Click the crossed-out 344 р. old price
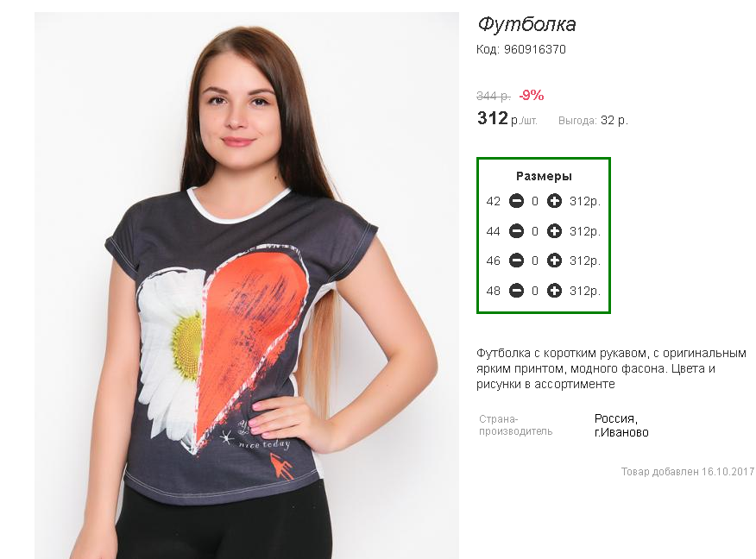 (x=494, y=96)
